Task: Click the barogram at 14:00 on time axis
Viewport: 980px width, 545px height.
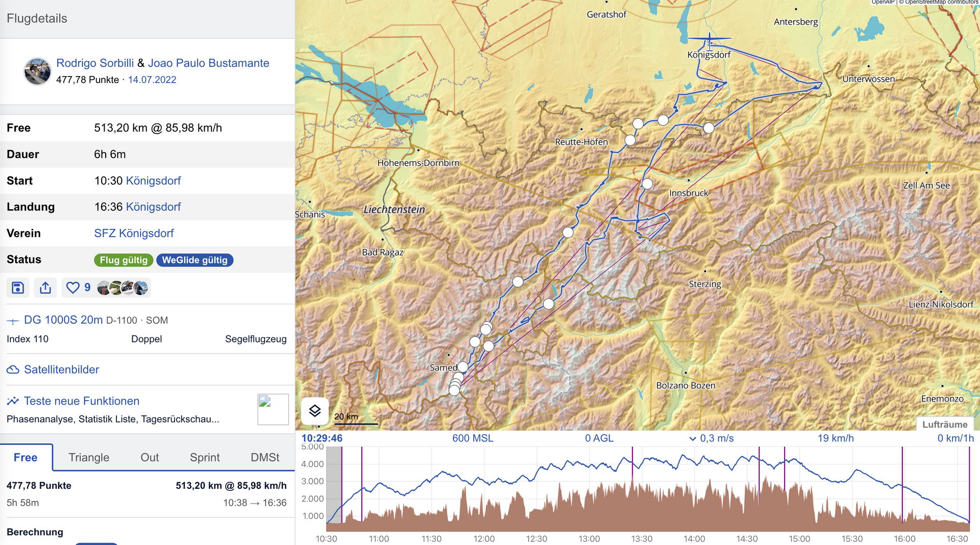Action: (694, 539)
